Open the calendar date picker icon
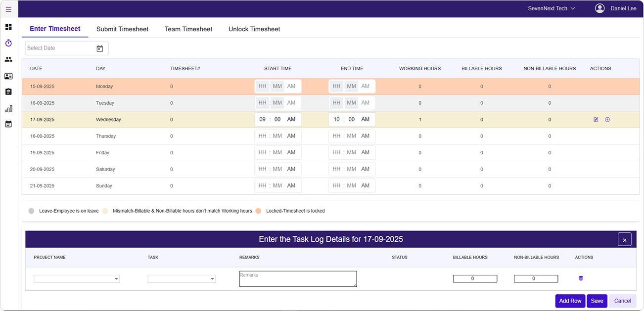This screenshot has width=644, height=311. [x=99, y=48]
